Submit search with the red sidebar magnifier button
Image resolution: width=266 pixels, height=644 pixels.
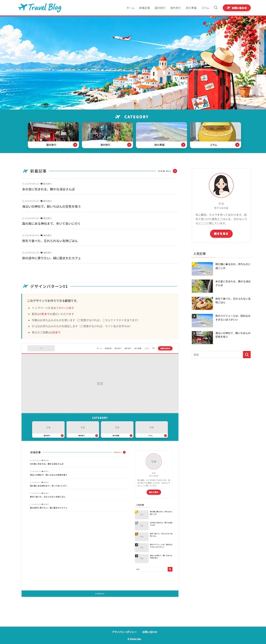[247, 355]
